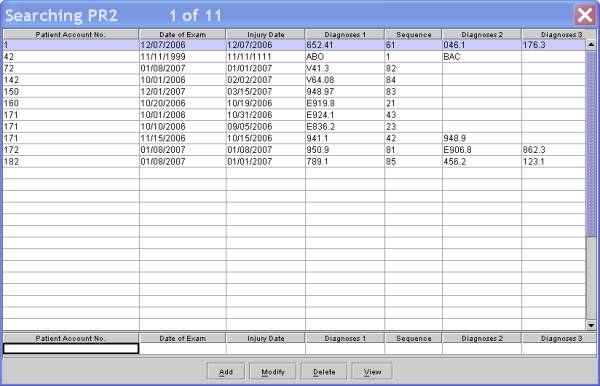Image resolution: width=600 pixels, height=386 pixels.
Task: Click the Date of Exam search field
Action: click(183, 348)
